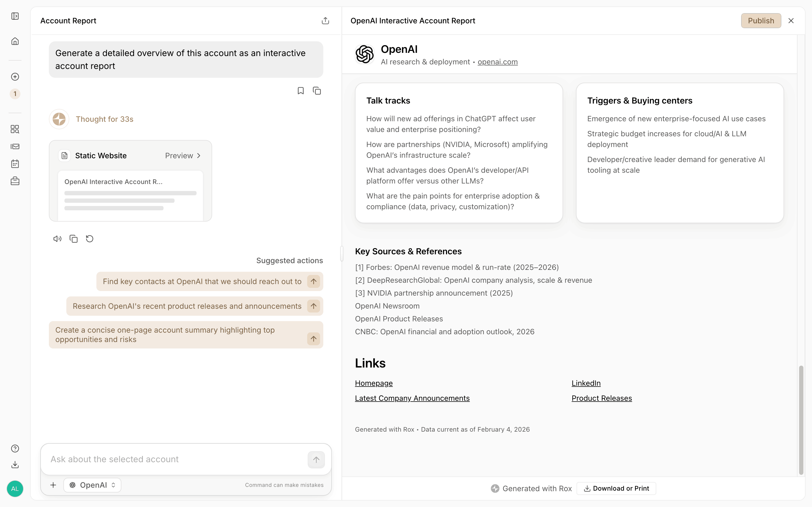Click Download or Print button
This screenshot has width=812, height=507.
[x=616, y=488]
